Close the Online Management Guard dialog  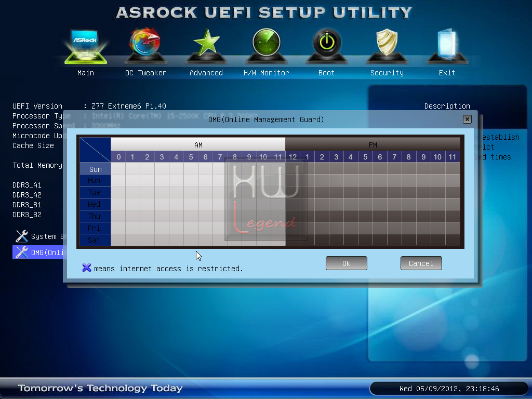[467, 119]
